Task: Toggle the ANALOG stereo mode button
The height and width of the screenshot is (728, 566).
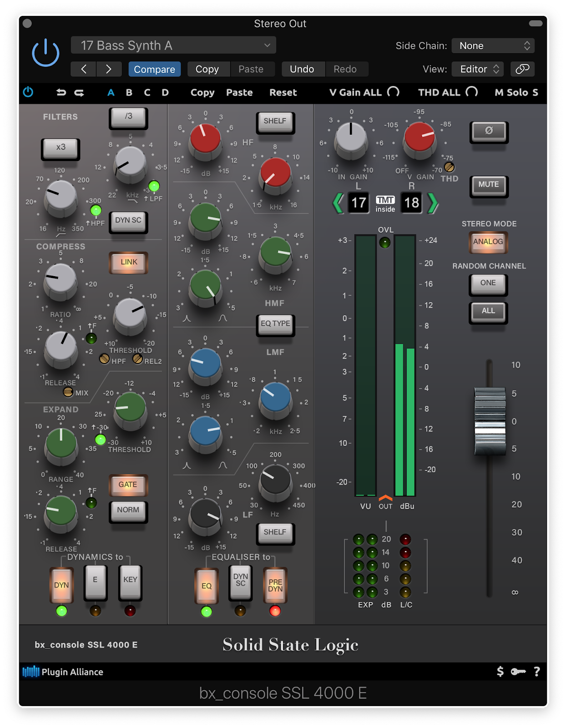Action: click(x=488, y=242)
